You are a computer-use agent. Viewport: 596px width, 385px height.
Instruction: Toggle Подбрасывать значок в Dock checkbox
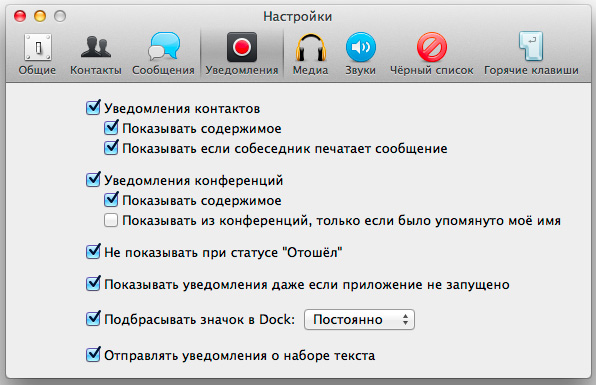click(93, 318)
